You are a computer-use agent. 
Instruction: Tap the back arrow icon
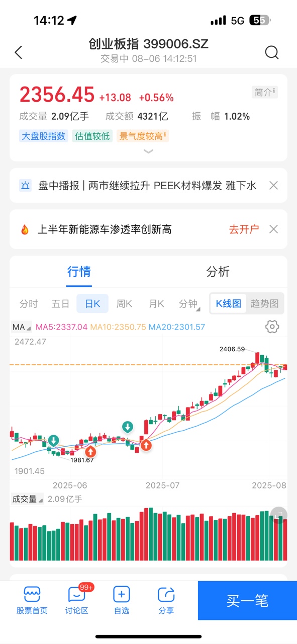(19, 52)
